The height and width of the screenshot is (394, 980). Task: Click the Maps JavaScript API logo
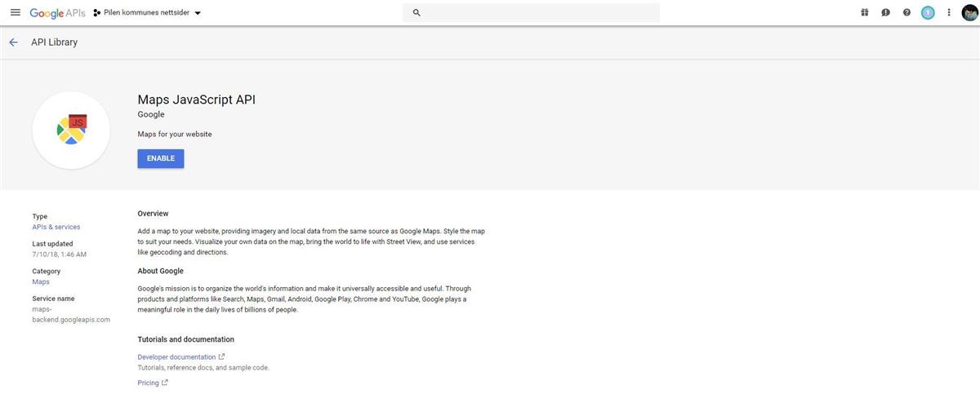(71, 130)
